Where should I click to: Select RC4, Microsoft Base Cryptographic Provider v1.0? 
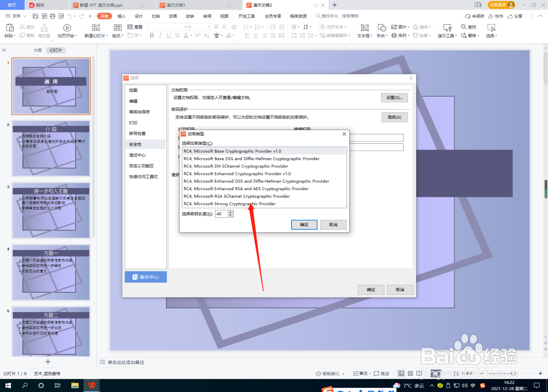pos(264,151)
